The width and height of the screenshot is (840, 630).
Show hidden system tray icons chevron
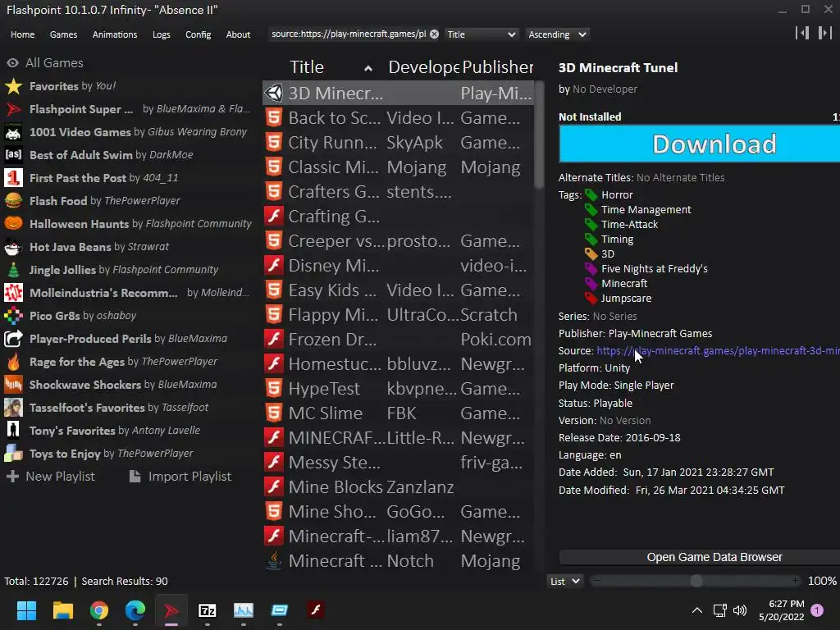697,610
